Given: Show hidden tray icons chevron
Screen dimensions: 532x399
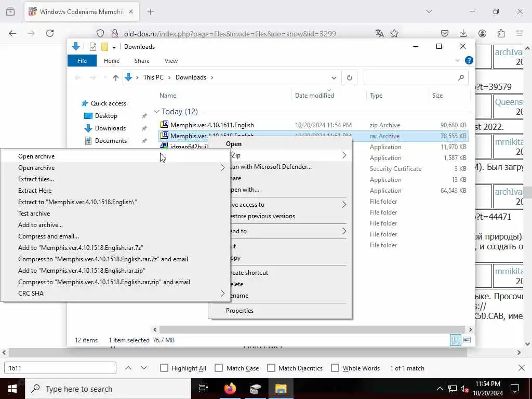Looking at the screenshot, I should [440, 389].
